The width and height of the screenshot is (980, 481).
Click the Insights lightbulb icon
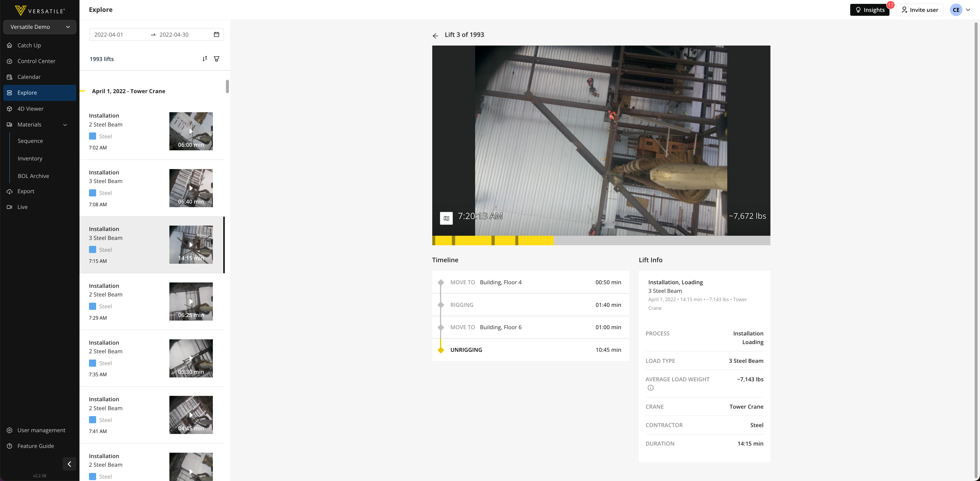[x=858, y=10]
